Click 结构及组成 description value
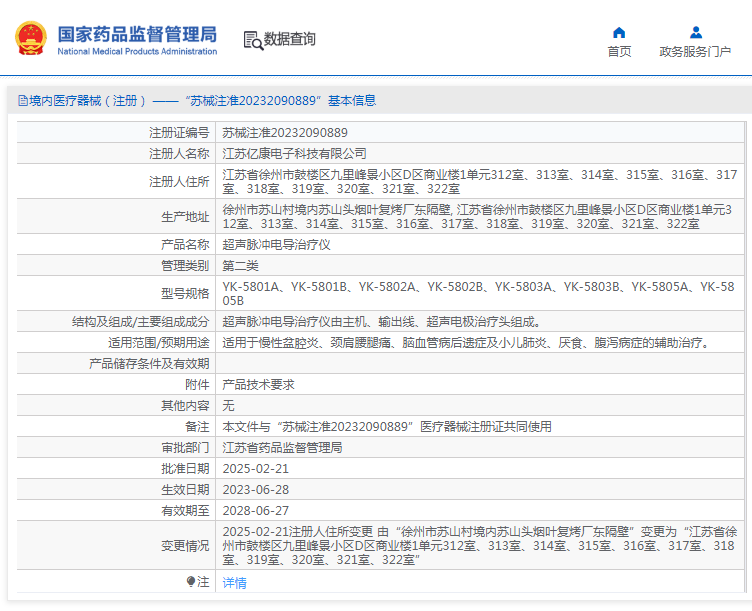The width and height of the screenshot is (752, 611). click(x=382, y=322)
